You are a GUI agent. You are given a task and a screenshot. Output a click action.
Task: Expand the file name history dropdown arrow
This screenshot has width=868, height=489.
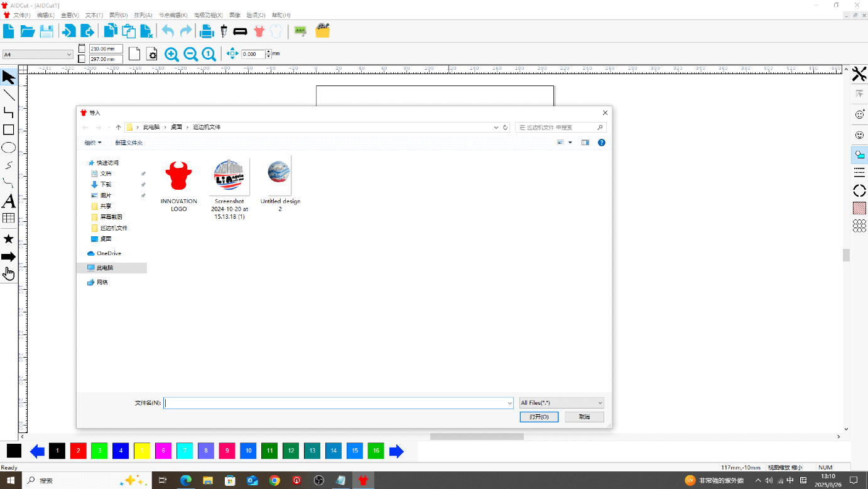509,403
